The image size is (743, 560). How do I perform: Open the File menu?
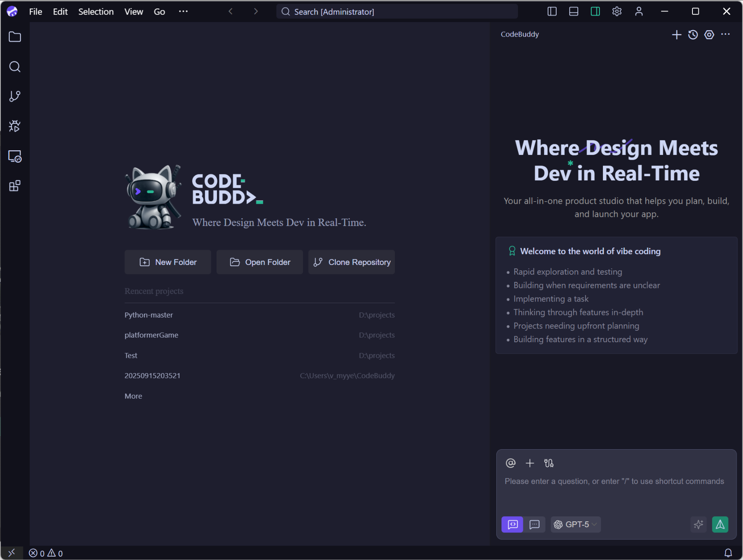tap(35, 11)
